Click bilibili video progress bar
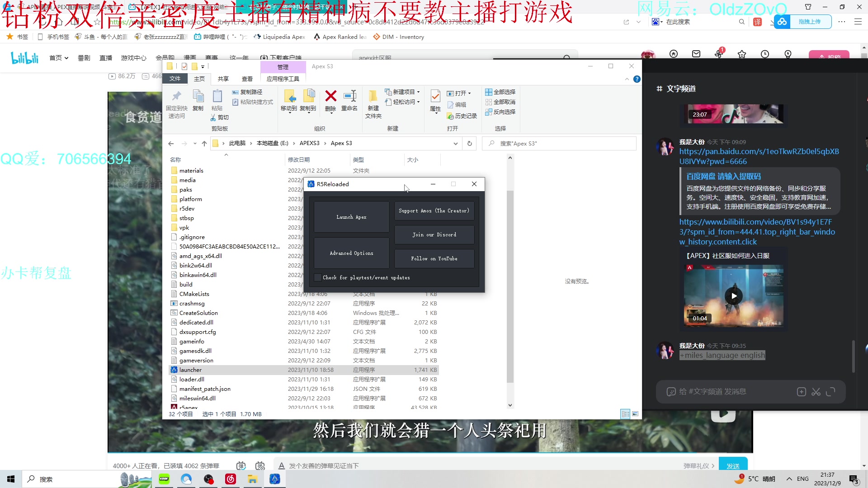 coord(430,452)
